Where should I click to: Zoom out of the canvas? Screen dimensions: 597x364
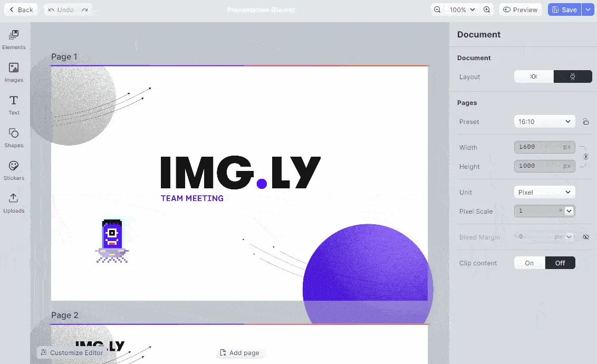[x=437, y=9]
